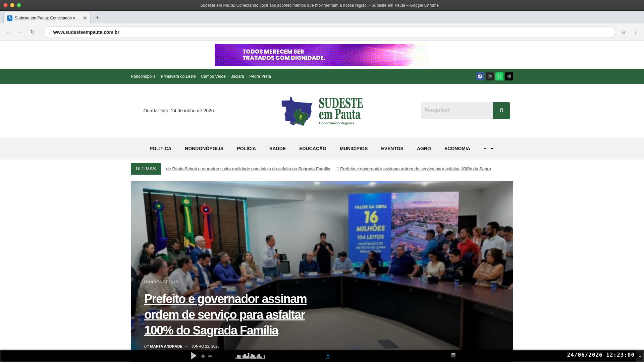This screenshot has width=644, height=362.
Task: Click the green search magnifier button
Action: coord(501,111)
